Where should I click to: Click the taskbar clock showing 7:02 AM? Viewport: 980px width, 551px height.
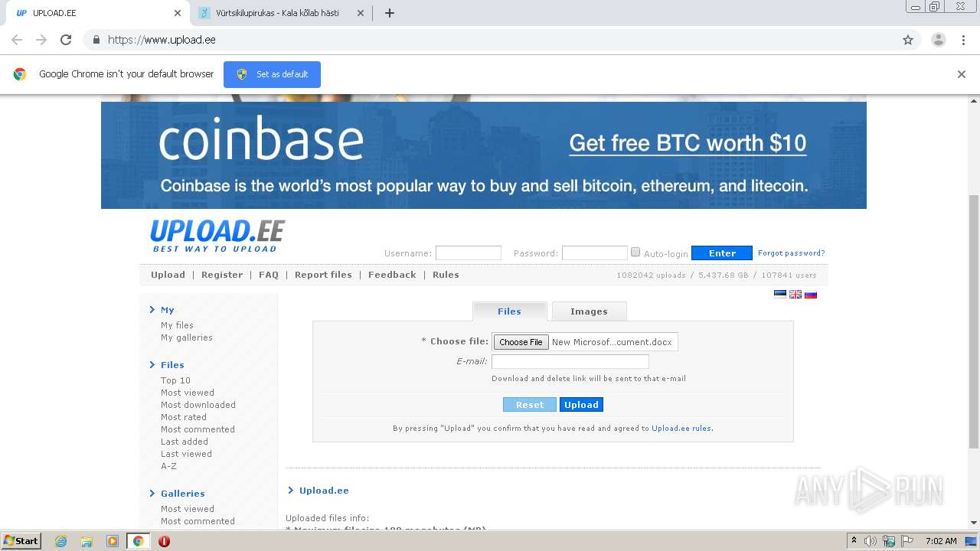(941, 541)
